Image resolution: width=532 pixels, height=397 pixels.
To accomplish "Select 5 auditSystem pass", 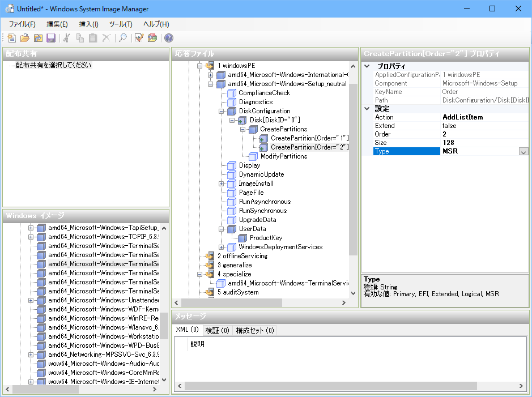I will 238,292.
